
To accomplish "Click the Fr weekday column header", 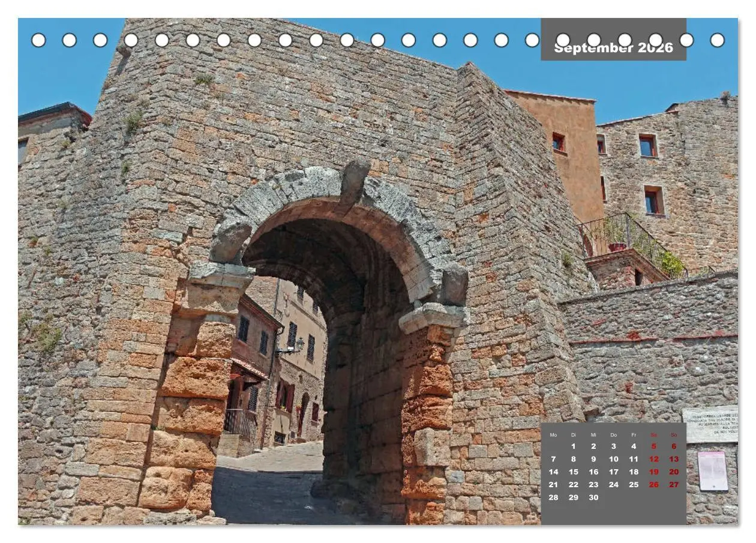I will click(x=634, y=434).
